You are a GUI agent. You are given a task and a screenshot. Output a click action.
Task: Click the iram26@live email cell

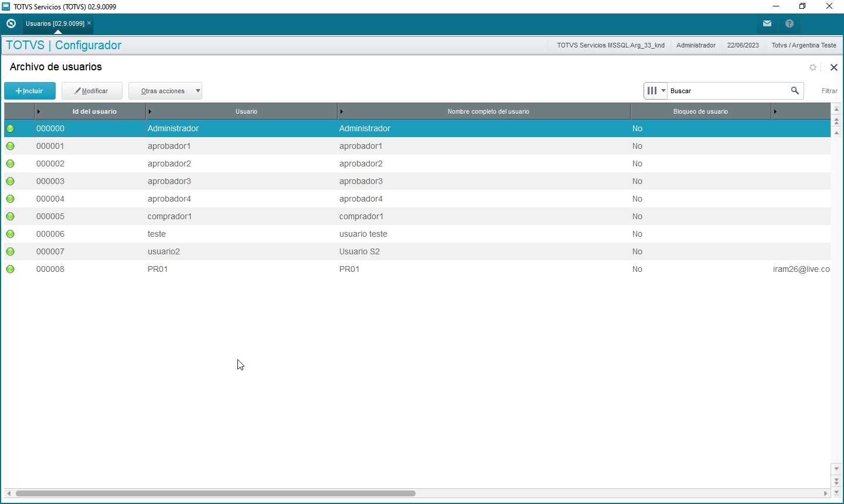801,269
